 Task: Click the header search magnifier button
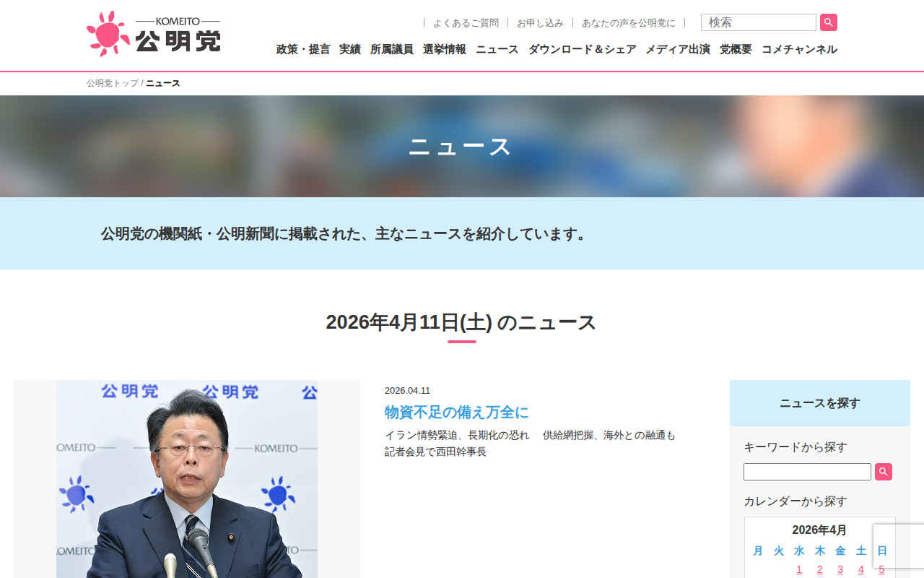click(829, 22)
